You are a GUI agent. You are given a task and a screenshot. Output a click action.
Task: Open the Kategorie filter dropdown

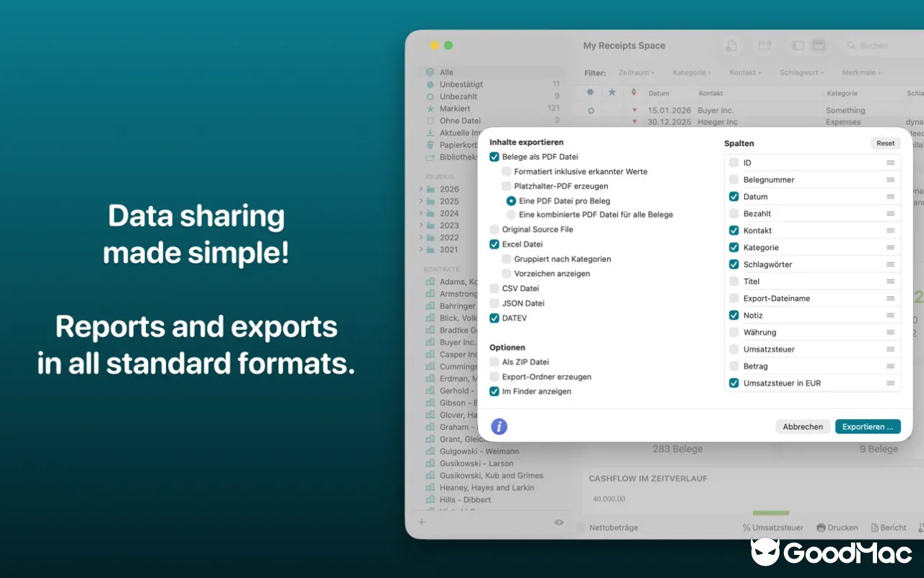692,73
